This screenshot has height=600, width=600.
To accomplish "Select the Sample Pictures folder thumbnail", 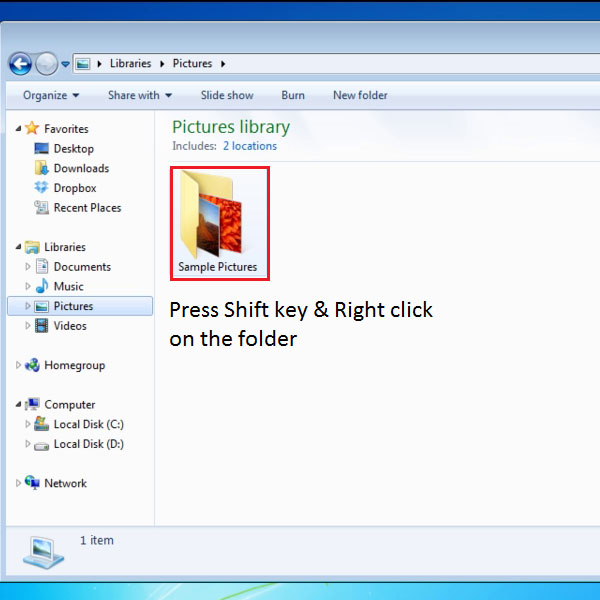I will point(211,214).
